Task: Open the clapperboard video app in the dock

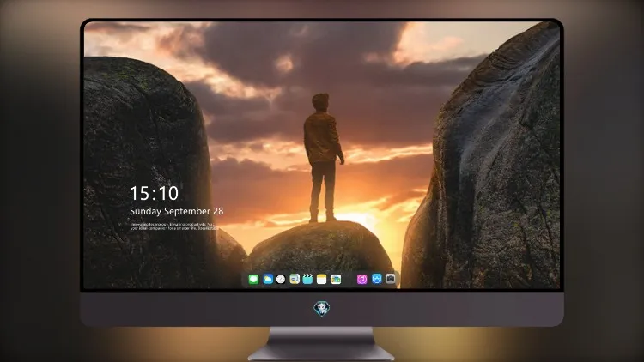Action: click(x=307, y=279)
